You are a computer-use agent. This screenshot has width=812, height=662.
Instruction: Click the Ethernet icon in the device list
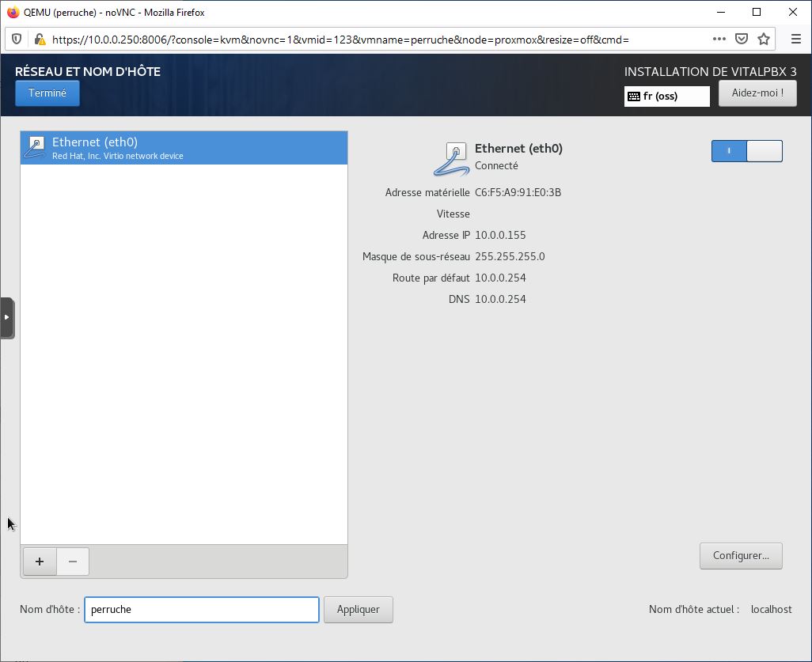[x=35, y=148]
